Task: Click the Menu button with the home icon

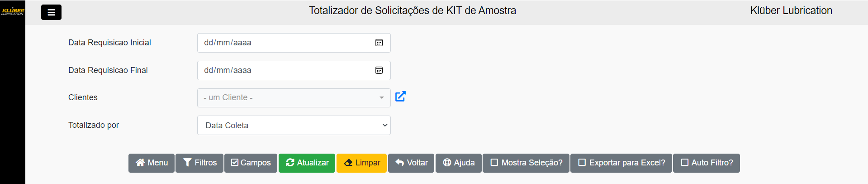Action: pos(152,163)
